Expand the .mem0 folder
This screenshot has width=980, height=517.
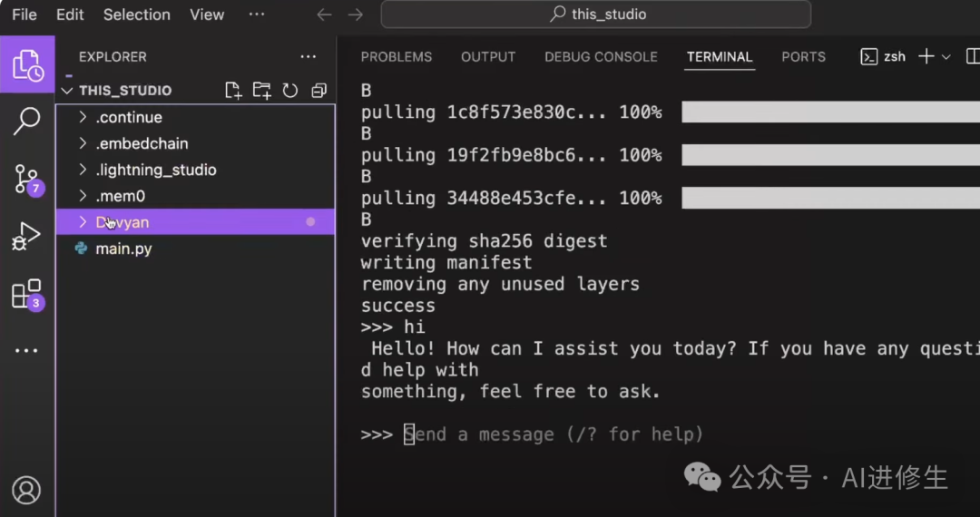195,196
